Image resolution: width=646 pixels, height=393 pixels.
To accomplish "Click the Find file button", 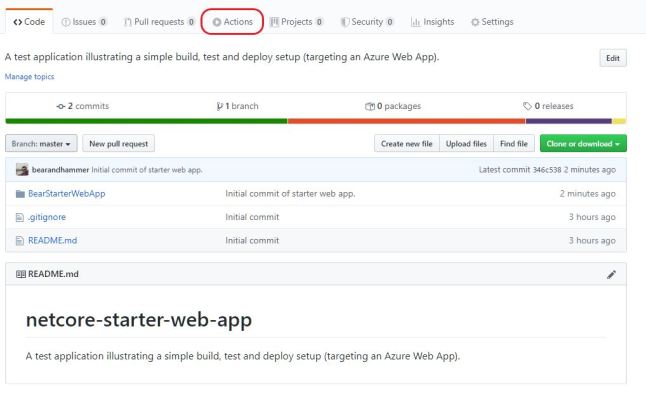I will click(x=514, y=143).
